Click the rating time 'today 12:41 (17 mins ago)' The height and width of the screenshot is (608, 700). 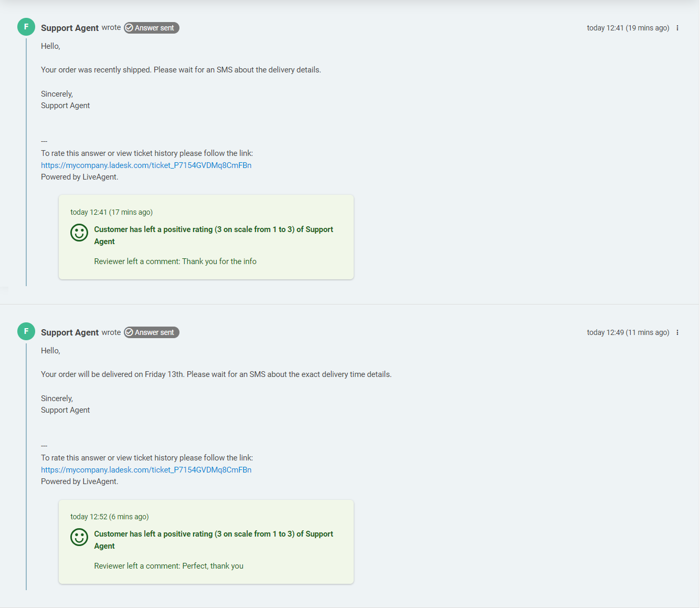click(x=111, y=212)
